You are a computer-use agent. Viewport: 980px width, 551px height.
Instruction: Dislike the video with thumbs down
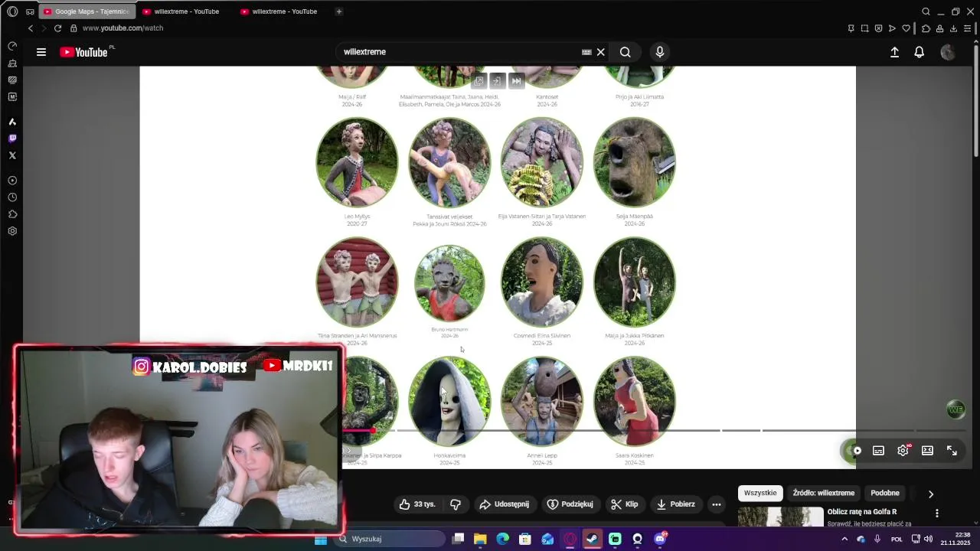point(456,504)
